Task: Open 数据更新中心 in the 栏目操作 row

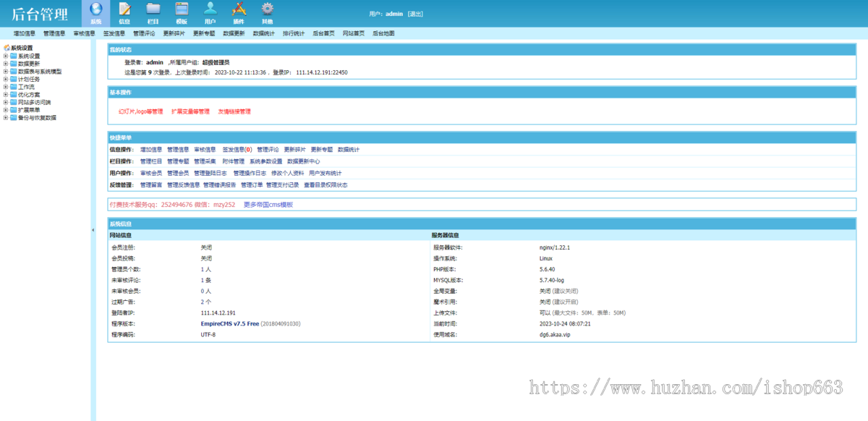Action: click(x=303, y=161)
